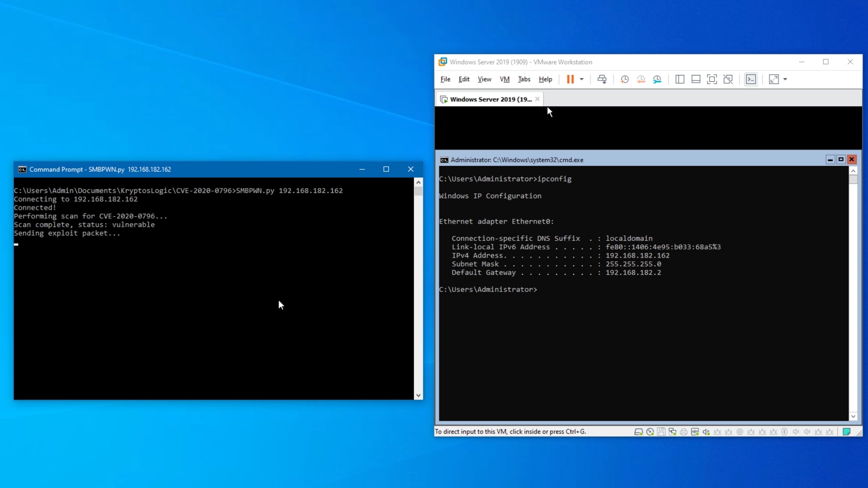Pause the VM with the orange suspend button
Screen dimensions: 868x488
(570, 79)
